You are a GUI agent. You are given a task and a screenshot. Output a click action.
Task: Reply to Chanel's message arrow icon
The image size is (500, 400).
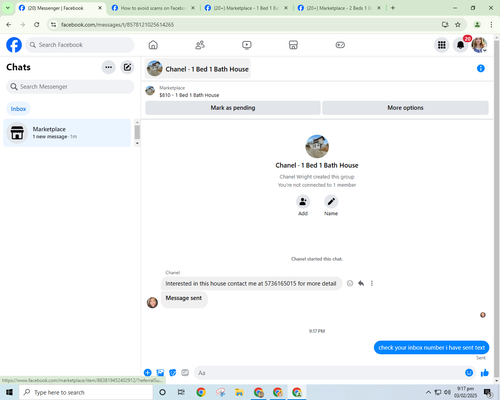pyautogui.click(x=361, y=283)
